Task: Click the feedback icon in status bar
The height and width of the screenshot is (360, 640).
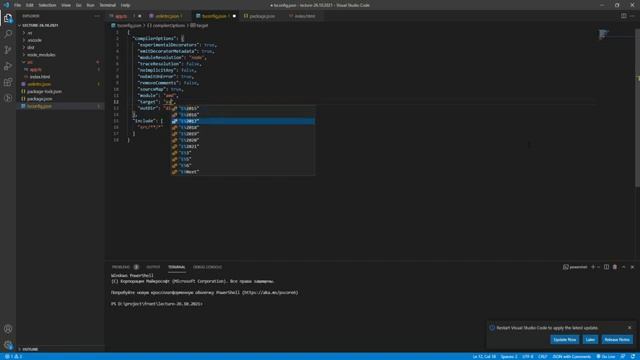Action: click(x=623, y=356)
